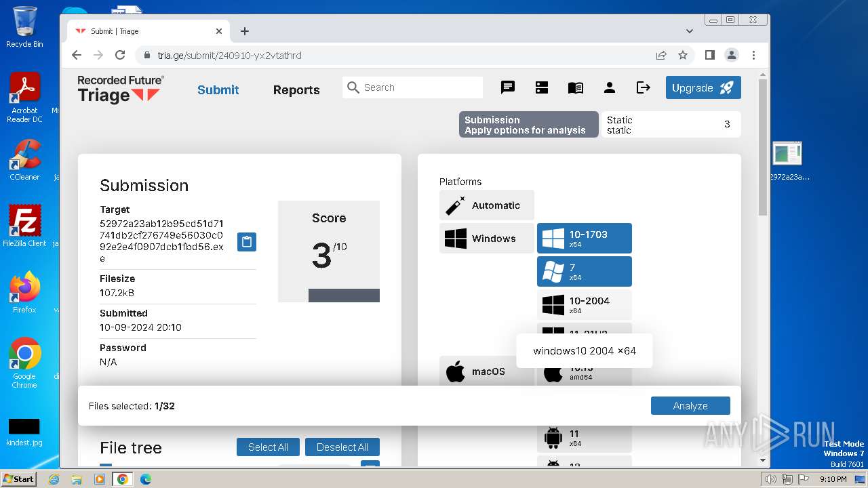
Task: Click the browser forward arrow
Action: pos(98,55)
